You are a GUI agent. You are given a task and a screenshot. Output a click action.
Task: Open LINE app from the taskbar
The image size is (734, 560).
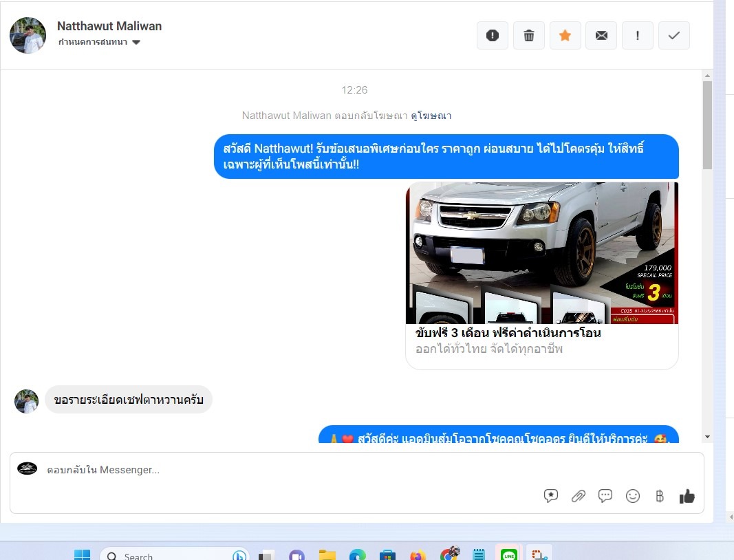tap(509, 554)
